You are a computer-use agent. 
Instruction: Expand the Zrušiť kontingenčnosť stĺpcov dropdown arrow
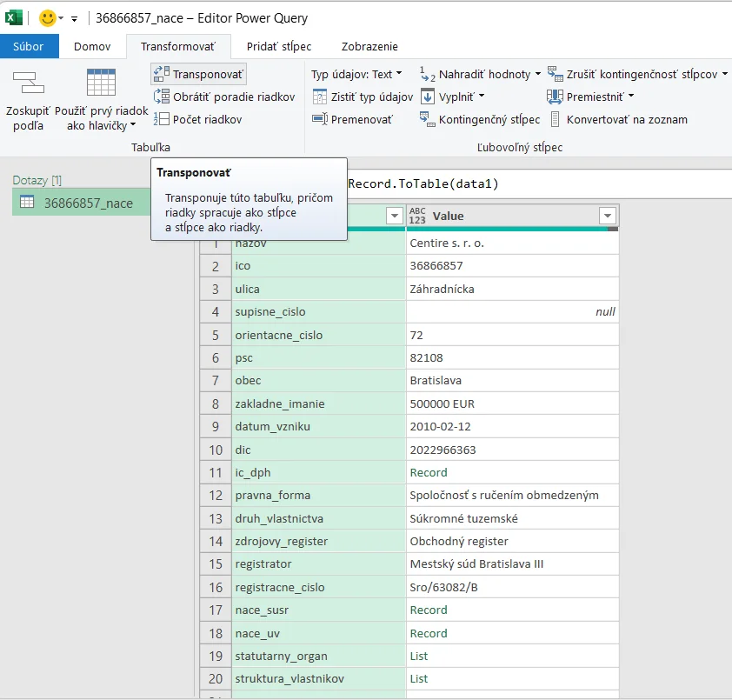click(x=725, y=74)
